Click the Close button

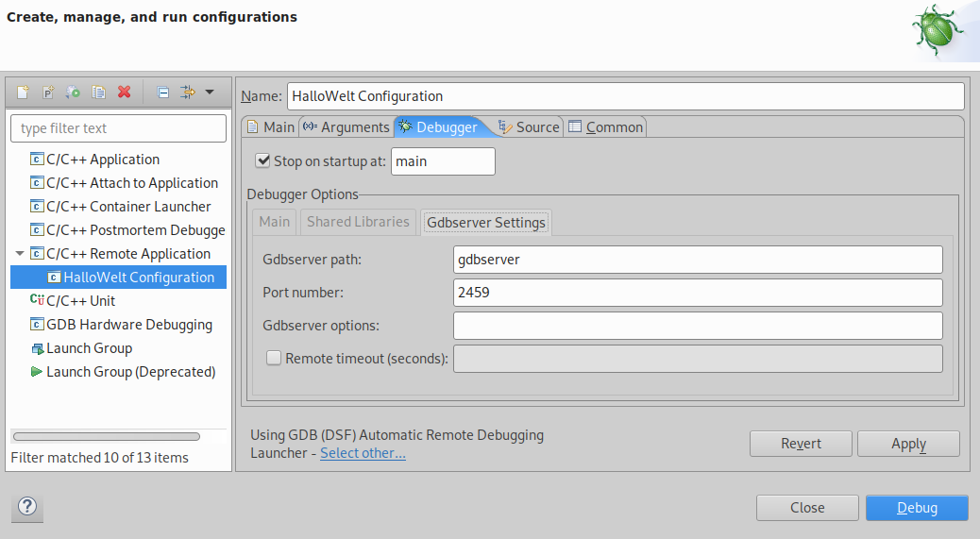[x=807, y=508]
